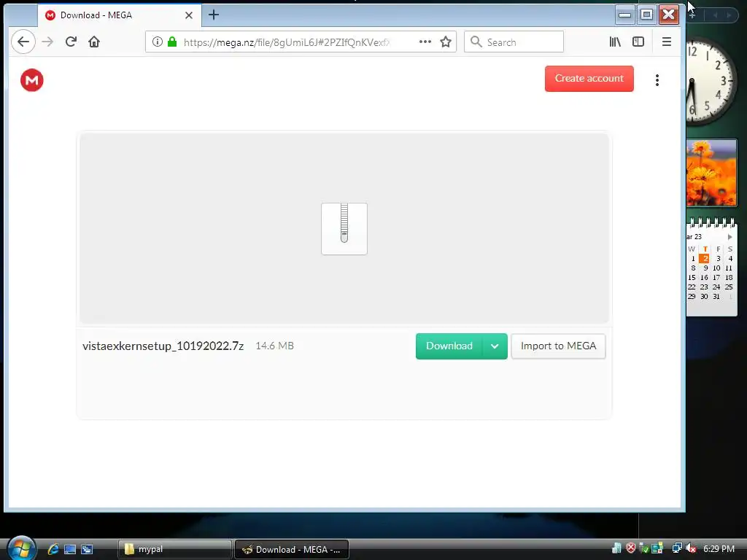Expand the Download options dropdown arrow
The width and height of the screenshot is (747, 560).
pos(495,346)
